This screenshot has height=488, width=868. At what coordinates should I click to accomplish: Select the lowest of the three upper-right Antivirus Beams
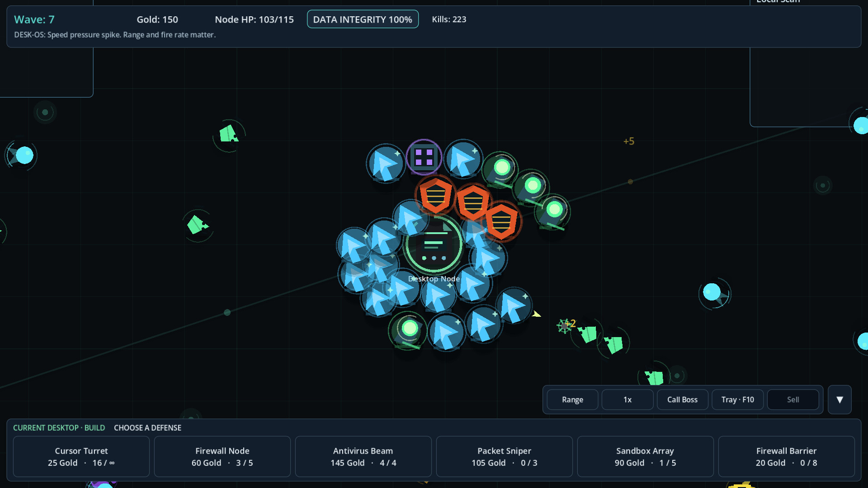(x=552, y=212)
